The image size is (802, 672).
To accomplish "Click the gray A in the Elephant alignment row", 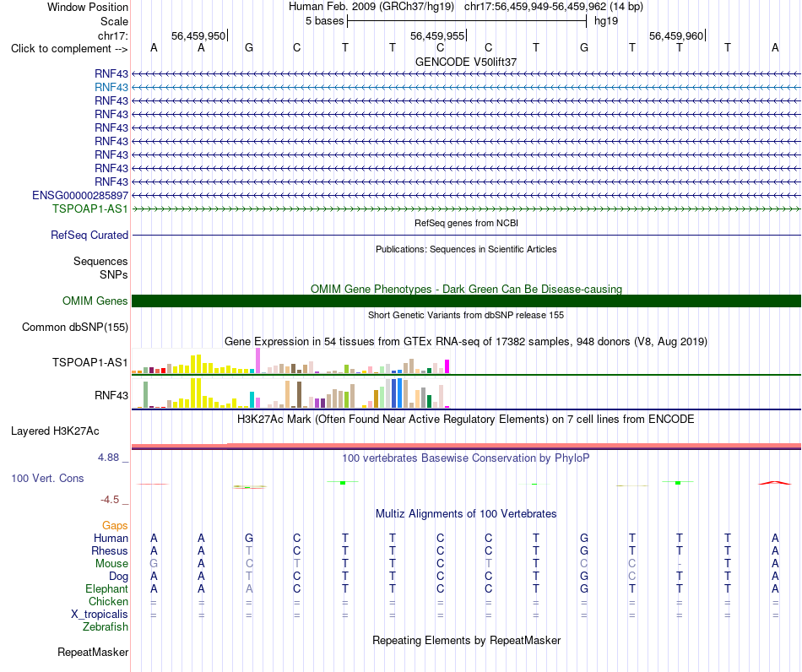I will click(x=249, y=588).
